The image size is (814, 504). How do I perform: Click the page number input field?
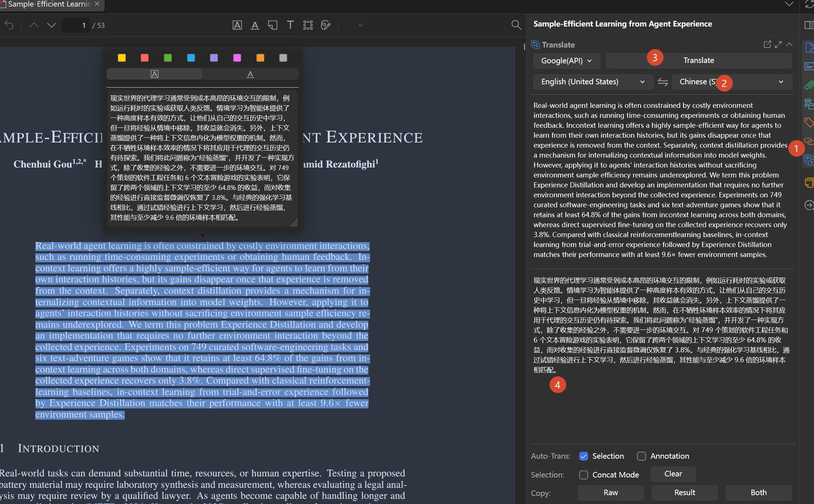[76, 25]
